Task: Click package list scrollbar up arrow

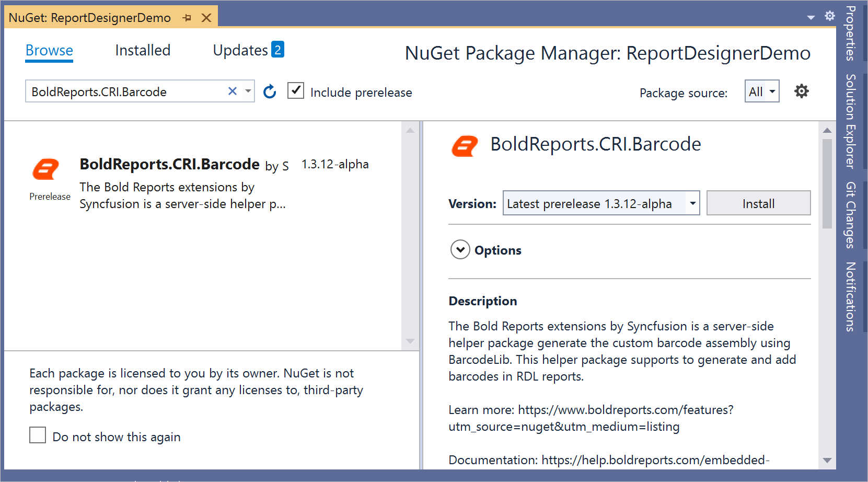Action: 410,130
